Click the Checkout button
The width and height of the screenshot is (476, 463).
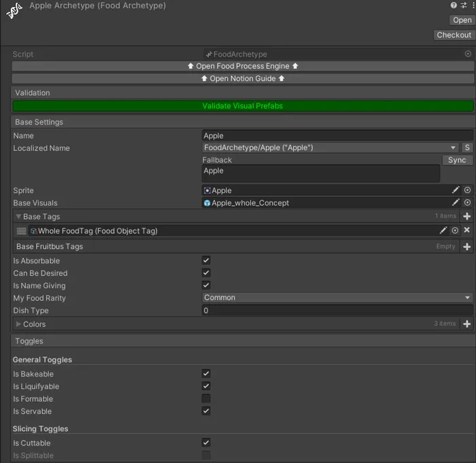tap(454, 35)
